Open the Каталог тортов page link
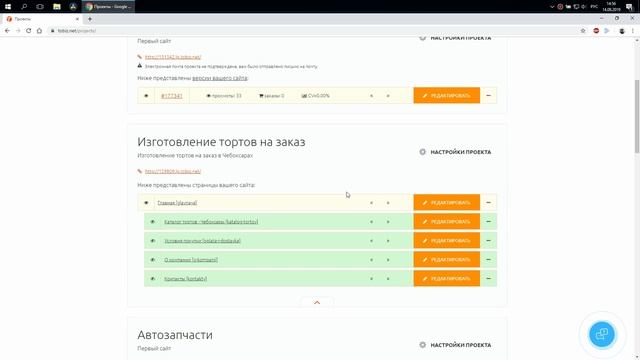Image resolution: width=640 pixels, height=360 pixels. click(x=211, y=222)
